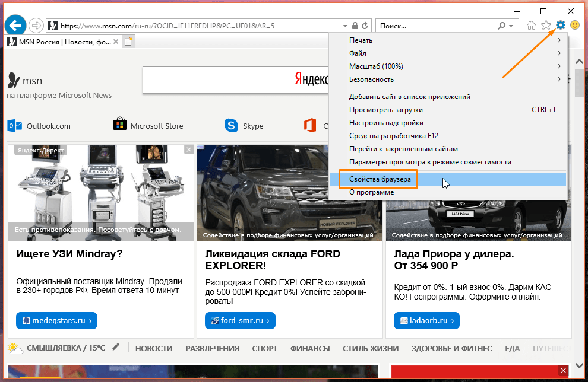Open Favorites star icon
This screenshot has height=382, width=588.
tap(546, 26)
